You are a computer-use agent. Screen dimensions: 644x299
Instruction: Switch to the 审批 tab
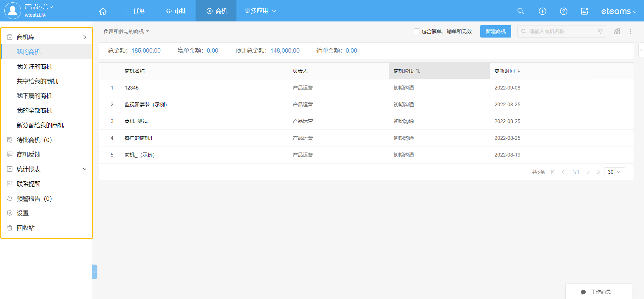point(176,11)
